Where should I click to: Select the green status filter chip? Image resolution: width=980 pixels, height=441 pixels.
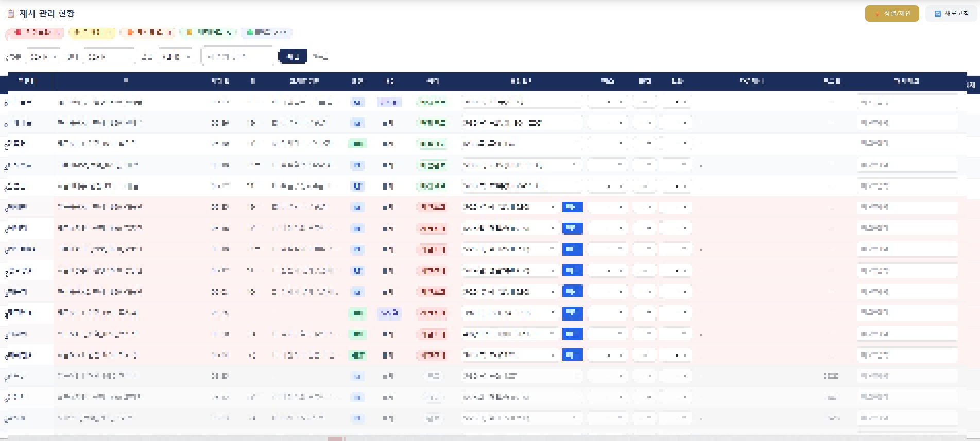208,32
